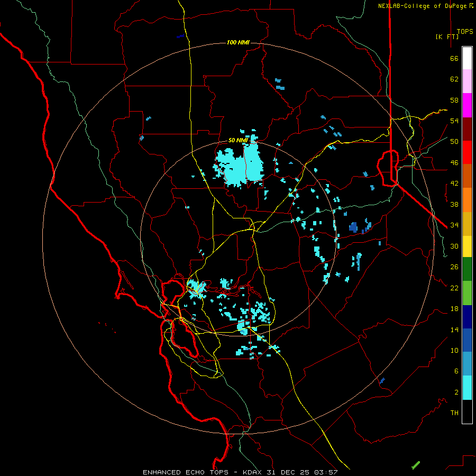Click the 03:57 timestamp in the caption
This screenshot has width=476, height=476.
pyautogui.click(x=326, y=472)
